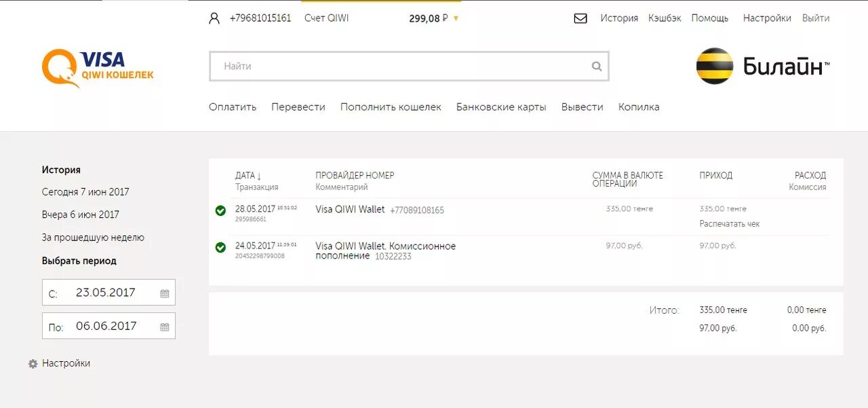This screenshot has width=868, height=408.
Task: Open the Кэшбэк link
Action: point(665,18)
